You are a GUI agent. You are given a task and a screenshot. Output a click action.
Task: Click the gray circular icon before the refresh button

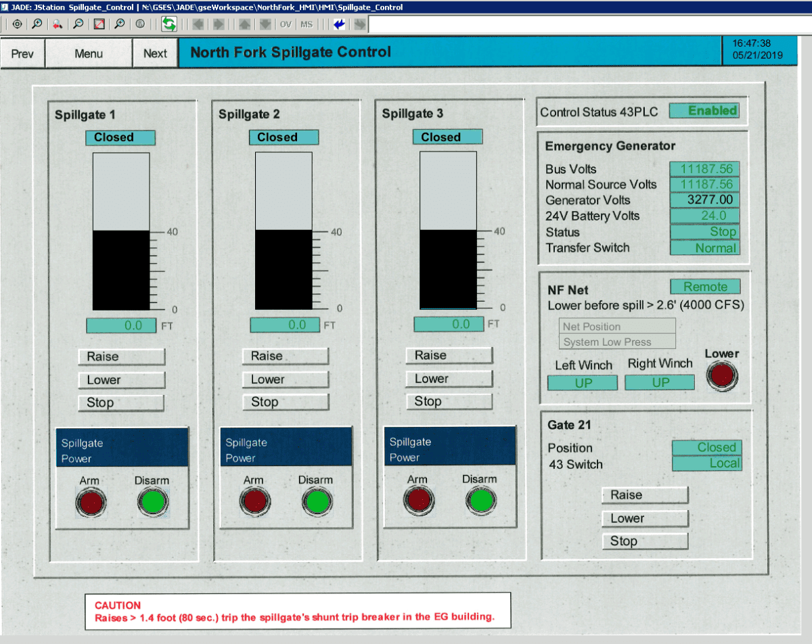140,24
